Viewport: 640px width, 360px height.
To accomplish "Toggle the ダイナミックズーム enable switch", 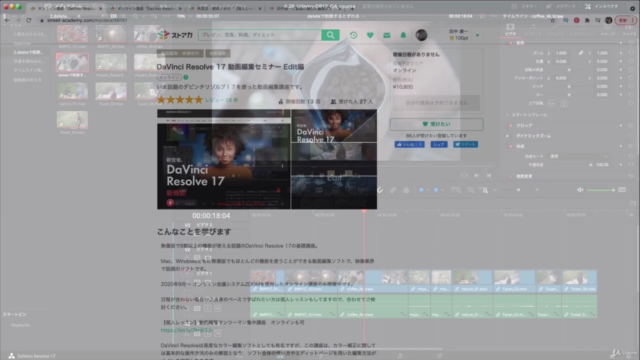I will pyautogui.click(x=508, y=136).
